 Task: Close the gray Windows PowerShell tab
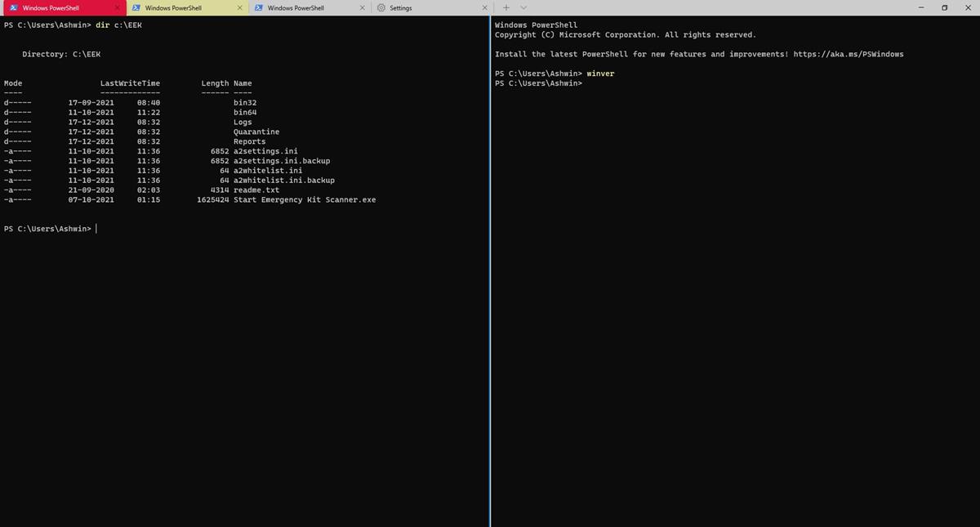(x=362, y=7)
